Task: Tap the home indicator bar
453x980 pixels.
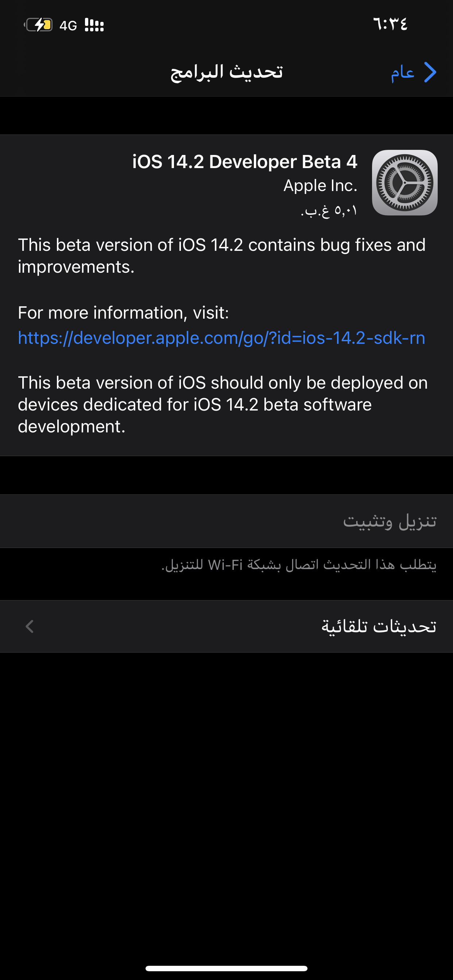Action: click(x=226, y=968)
